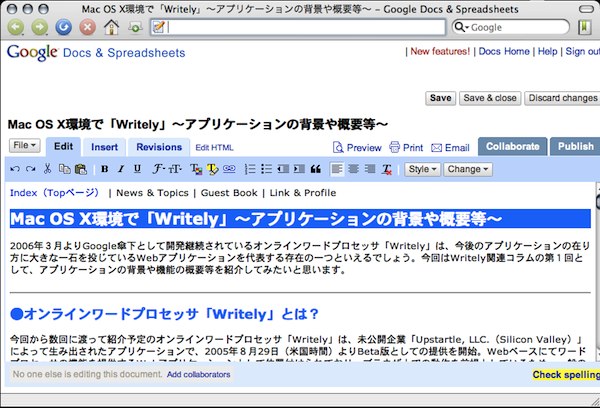Click the News & Topics text in the document
Viewport: 600px width, 408px height.
152,193
